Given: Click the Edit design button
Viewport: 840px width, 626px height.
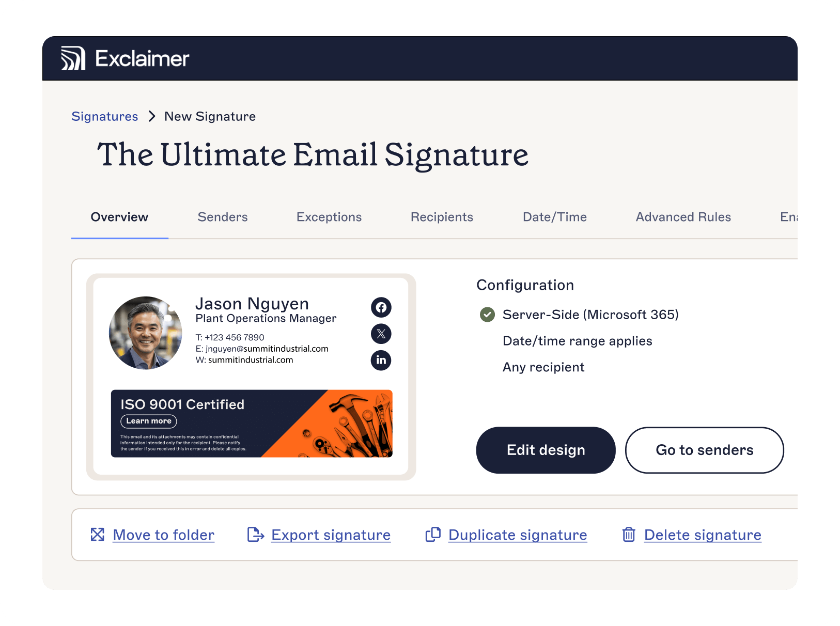Looking at the screenshot, I should pyautogui.click(x=546, y=450).
